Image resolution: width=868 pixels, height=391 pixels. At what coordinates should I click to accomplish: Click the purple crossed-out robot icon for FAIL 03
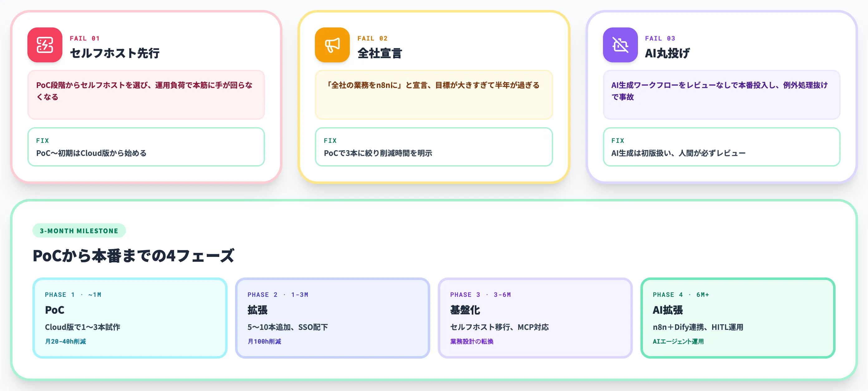pos(620,45)
